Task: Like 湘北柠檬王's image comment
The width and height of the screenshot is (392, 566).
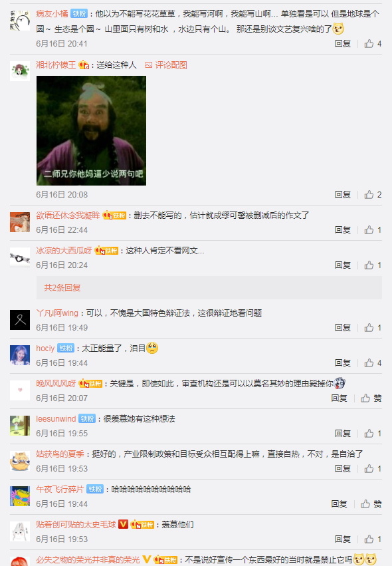Action: (373, 195)
